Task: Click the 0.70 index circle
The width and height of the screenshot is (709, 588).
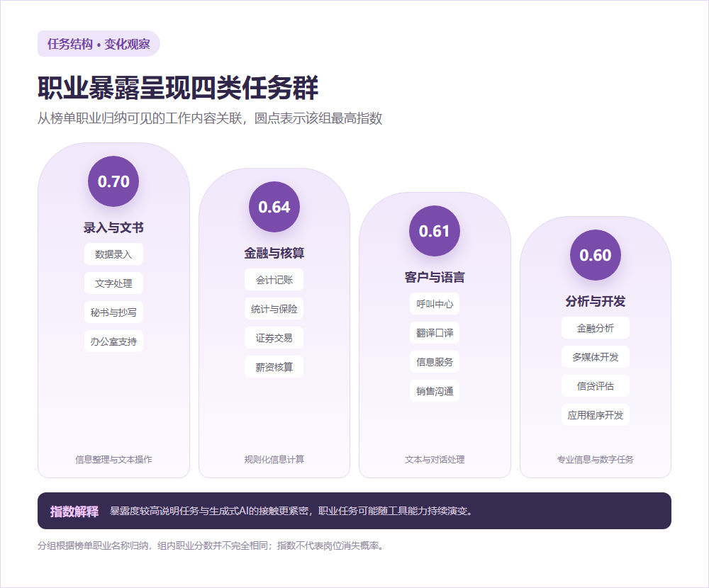Action: [x=113, y=181]
